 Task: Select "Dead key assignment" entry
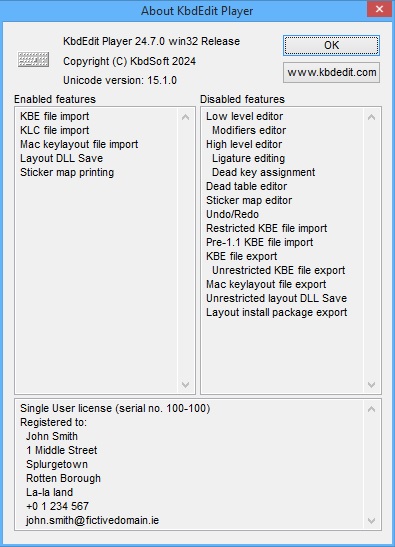coord(263,172)
